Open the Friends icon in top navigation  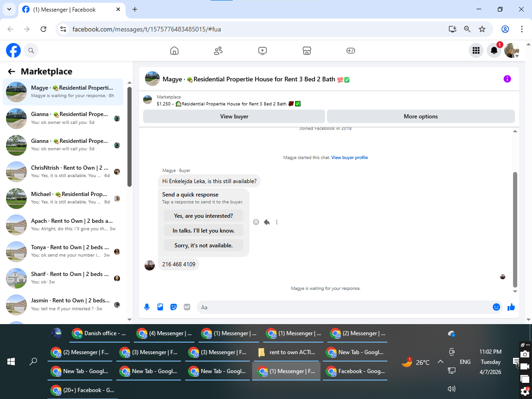point(218,50)
